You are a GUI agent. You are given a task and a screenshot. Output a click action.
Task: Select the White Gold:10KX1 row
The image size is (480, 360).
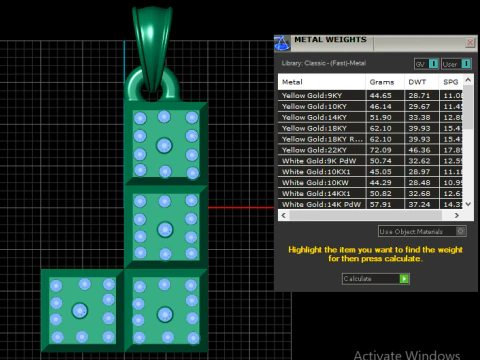click(x=370, y=172)
